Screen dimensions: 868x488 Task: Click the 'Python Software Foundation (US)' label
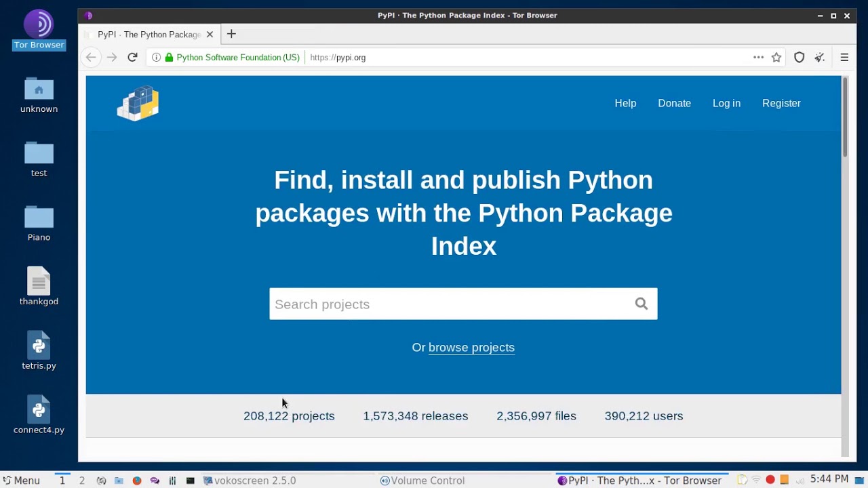pyautogui.click(x=238, y=58)
